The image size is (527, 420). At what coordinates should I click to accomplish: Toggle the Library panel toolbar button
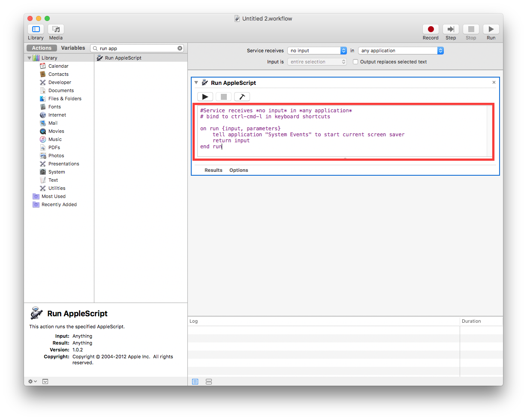click(x=36, y=29)
